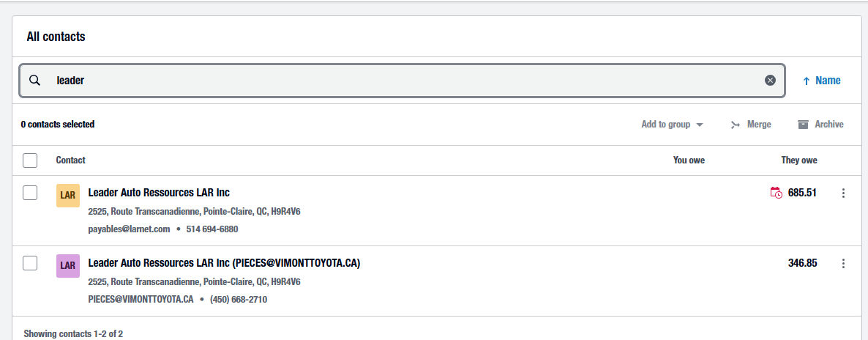Viewport: 868px width, 340px height.
Task: Open more options for second contact
Action: click(x=843, y=263)
